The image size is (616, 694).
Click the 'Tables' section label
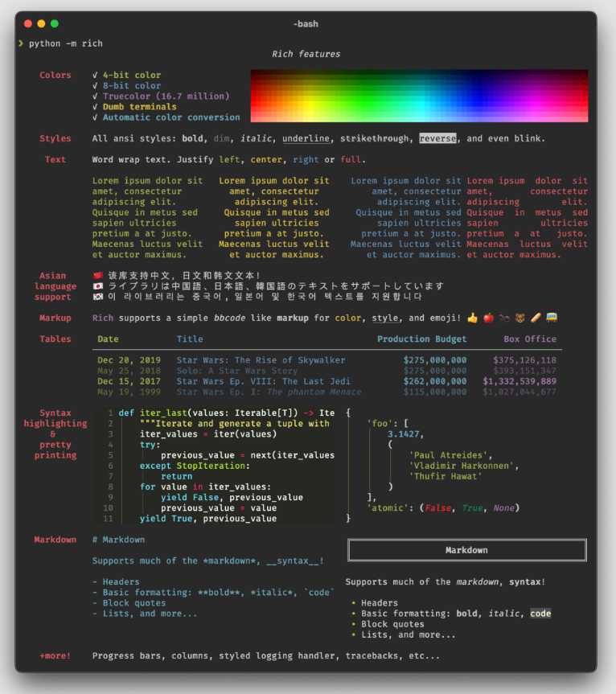(x=55, y=339)
